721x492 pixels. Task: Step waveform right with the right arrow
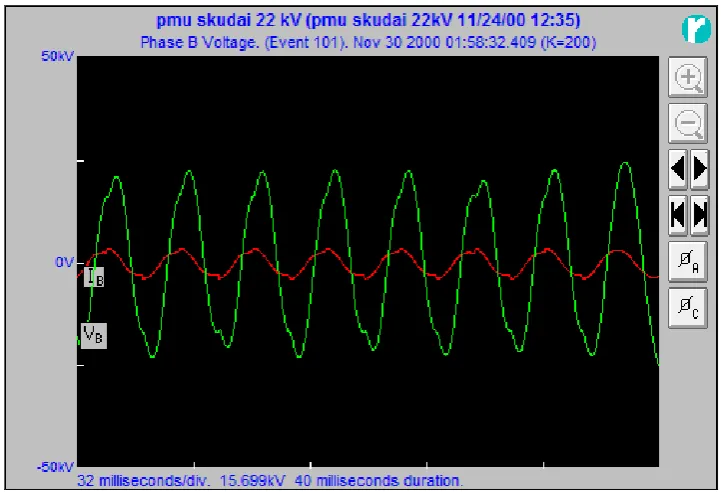699,169
